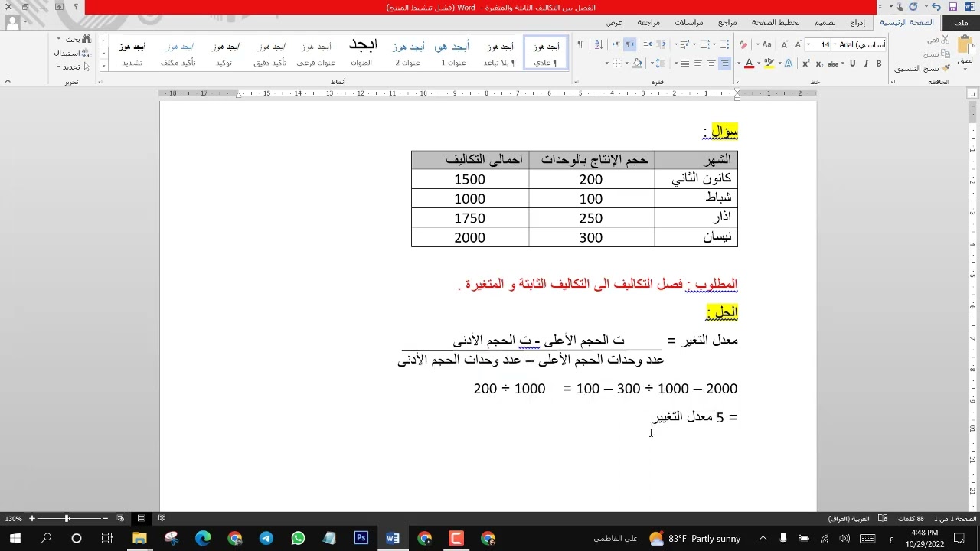980x551 pixels.
Task: Open the ملف (File) tab
Action: (x=961, y=23)
